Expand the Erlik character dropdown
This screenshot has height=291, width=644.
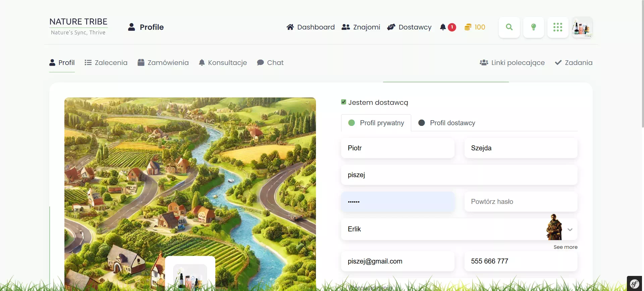570,229
